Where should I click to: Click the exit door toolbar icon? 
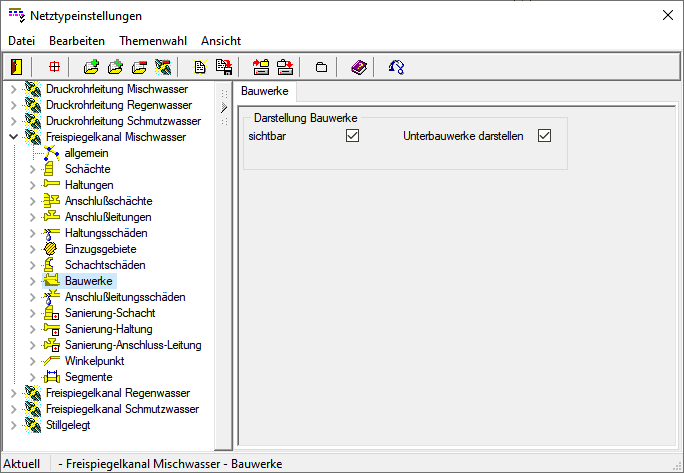16,67
